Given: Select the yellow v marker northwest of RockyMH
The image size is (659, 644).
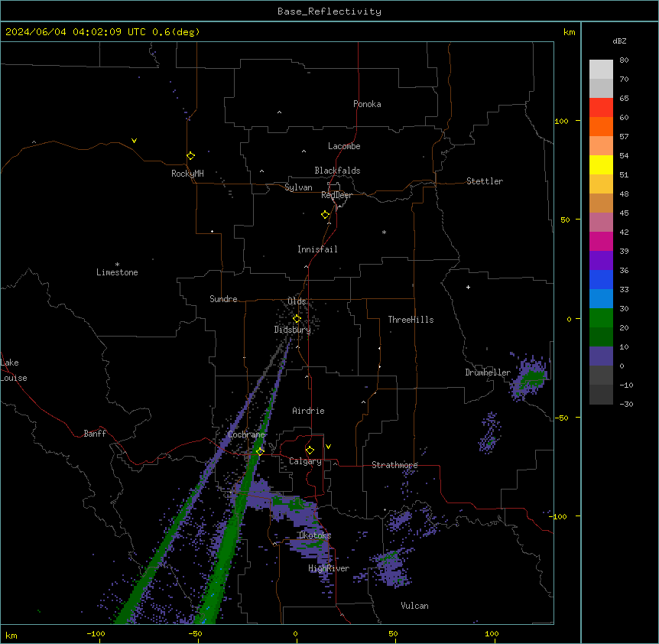Looking at the screenshot, I should point(134,141).
